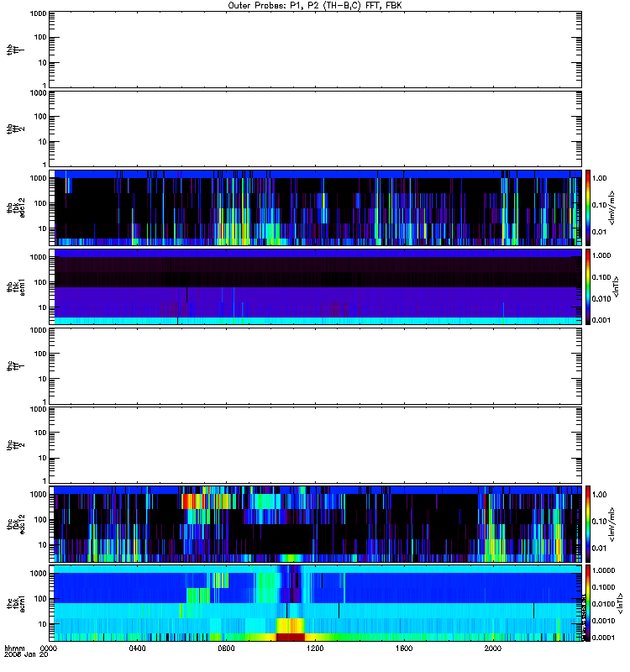Click the '2008 Jan 20' date label

pos(26,654)
